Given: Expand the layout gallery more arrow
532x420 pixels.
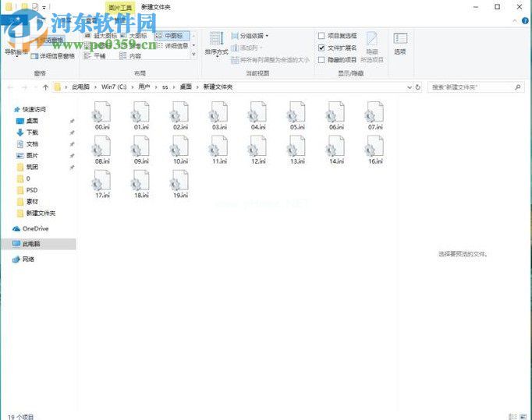Looking at the screenshot, I should click(193, 55).
